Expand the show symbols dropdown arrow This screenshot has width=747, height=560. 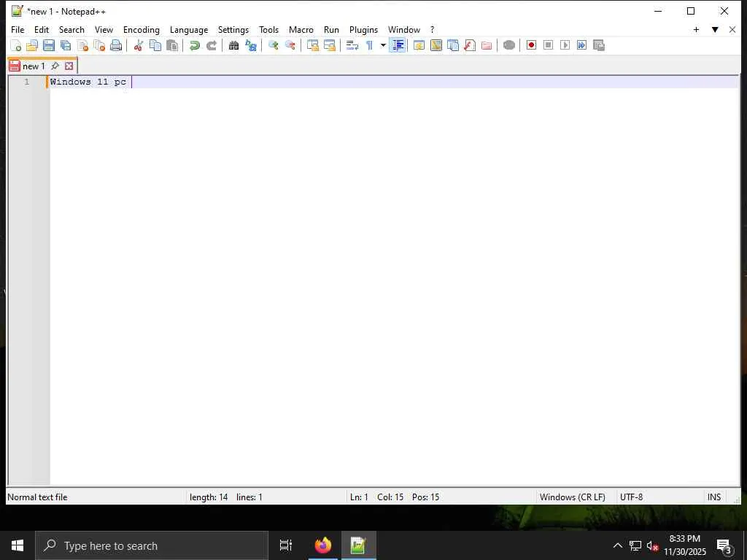pyautogui.click(x=383, y=45)
